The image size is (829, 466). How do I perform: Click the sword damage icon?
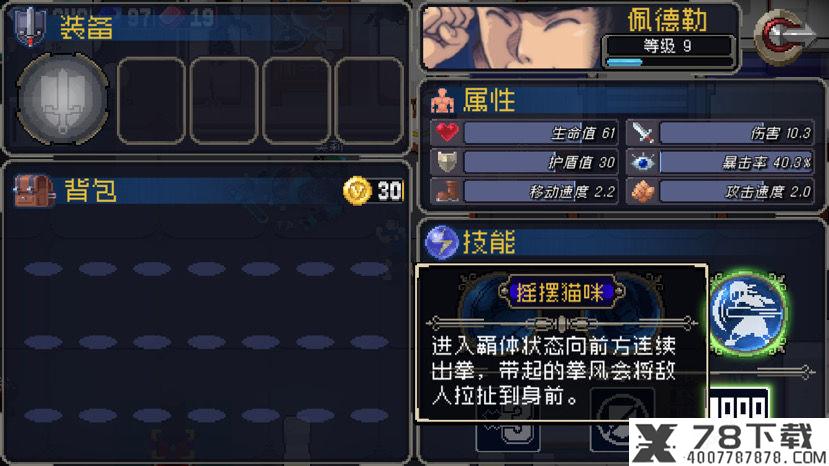pyautogui.click(x=642, y=133)
